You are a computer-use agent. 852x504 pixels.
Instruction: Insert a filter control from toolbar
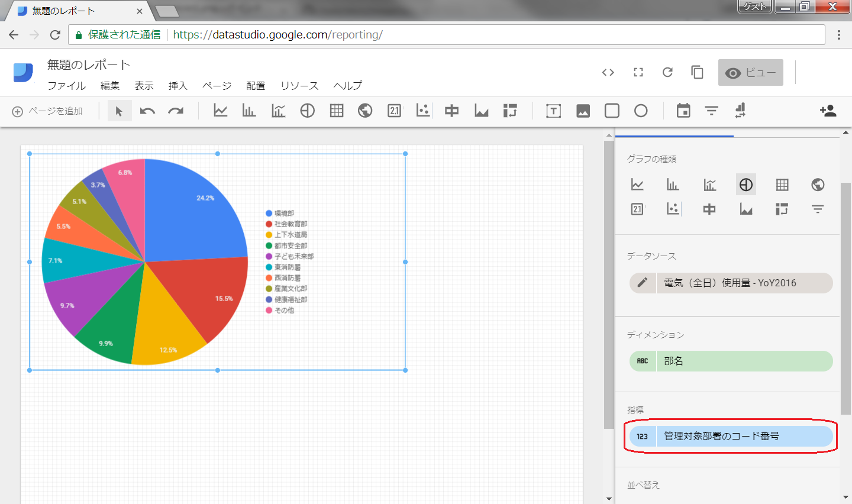coord(712,111)
